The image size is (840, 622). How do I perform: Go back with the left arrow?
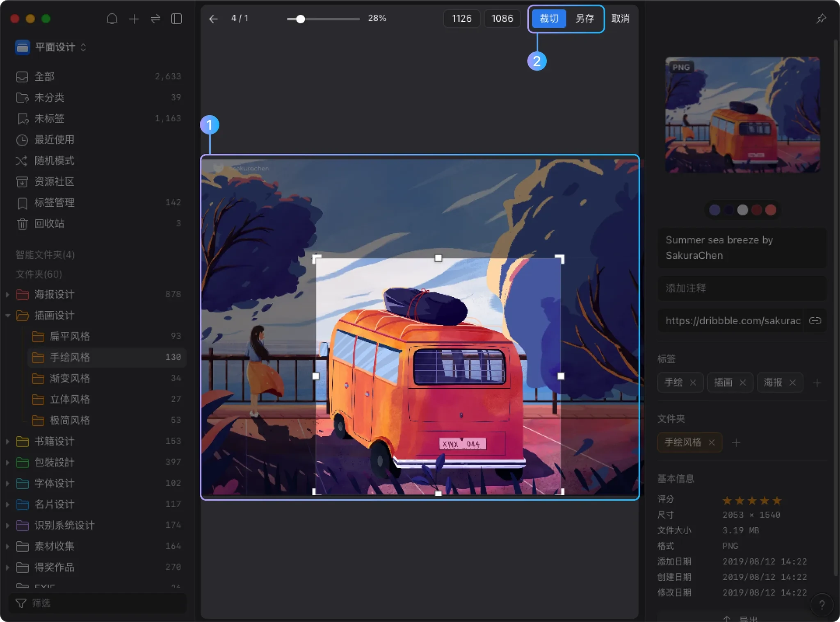click(x=213, y=19)
